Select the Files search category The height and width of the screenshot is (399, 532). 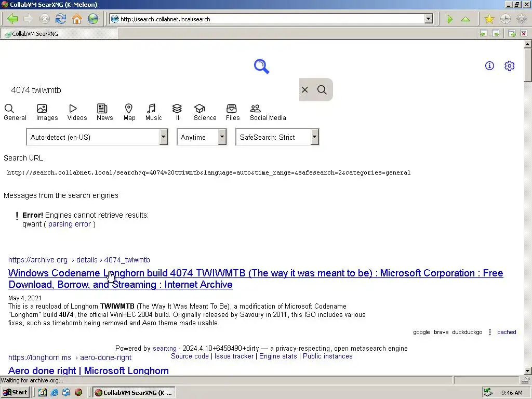pos(233,113)
